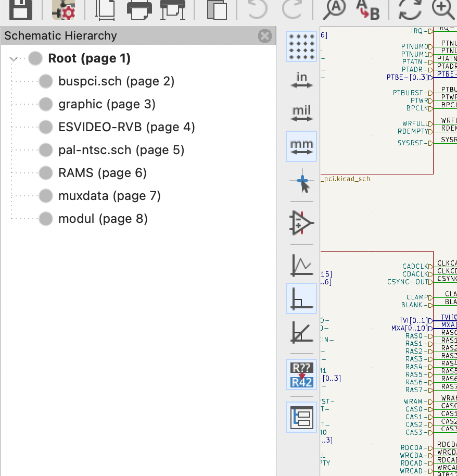Click the Print icon in toolbar

[x=139, y=9]
